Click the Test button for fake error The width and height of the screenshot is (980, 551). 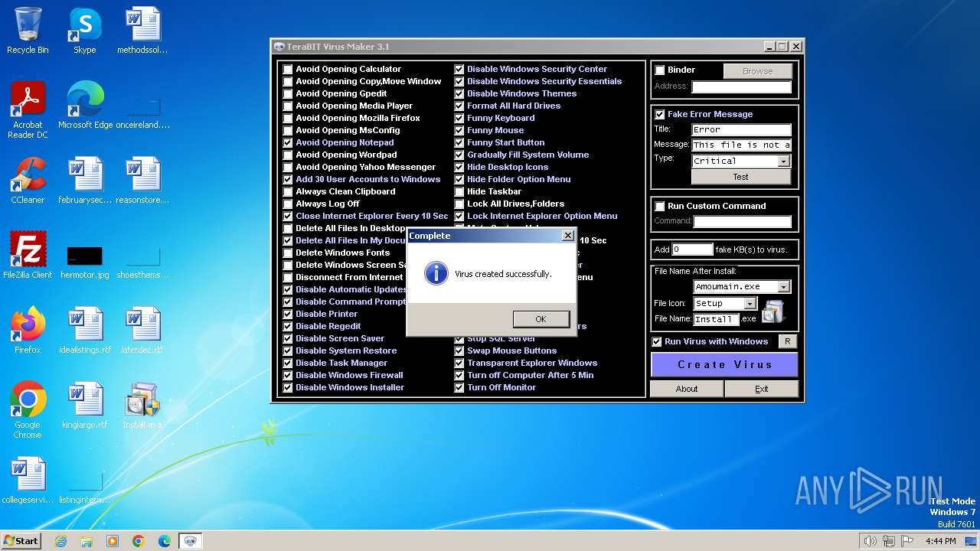[740, 177]
